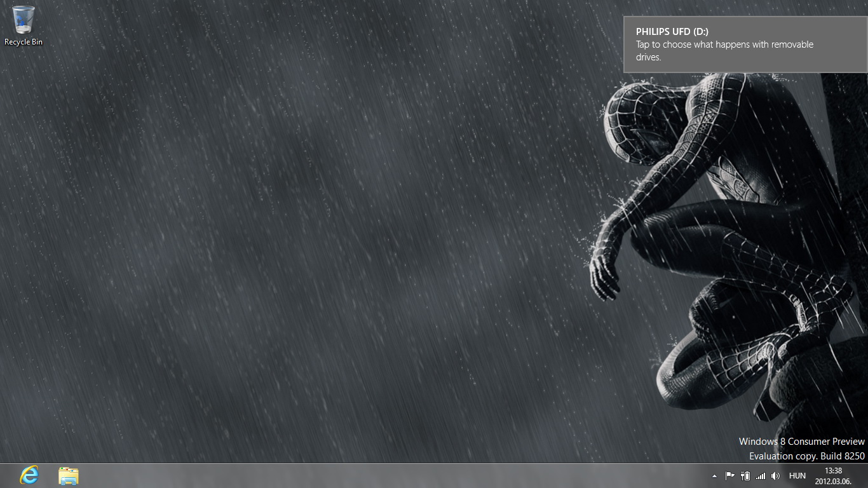Open Internet Explorer from the taskbar
This screenshot has height=488, width=868.
click(29, 475)
